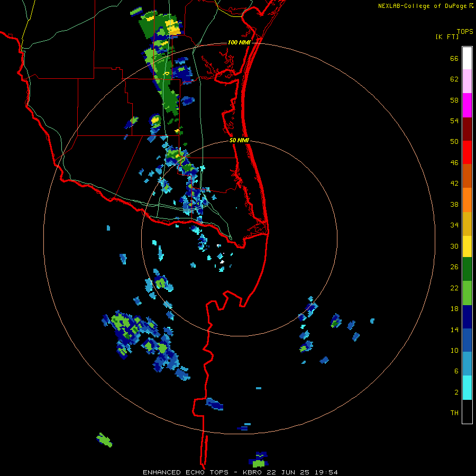
Task: Select the dark orange legend color segment
Action: click(x=467, y=176)
